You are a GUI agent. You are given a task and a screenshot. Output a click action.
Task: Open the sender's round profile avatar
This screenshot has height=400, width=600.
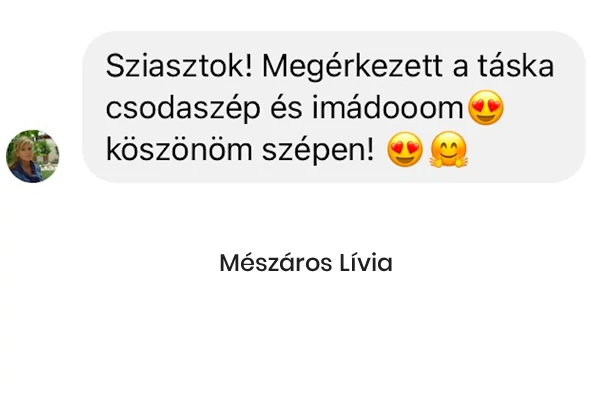(x=33, y=156)
